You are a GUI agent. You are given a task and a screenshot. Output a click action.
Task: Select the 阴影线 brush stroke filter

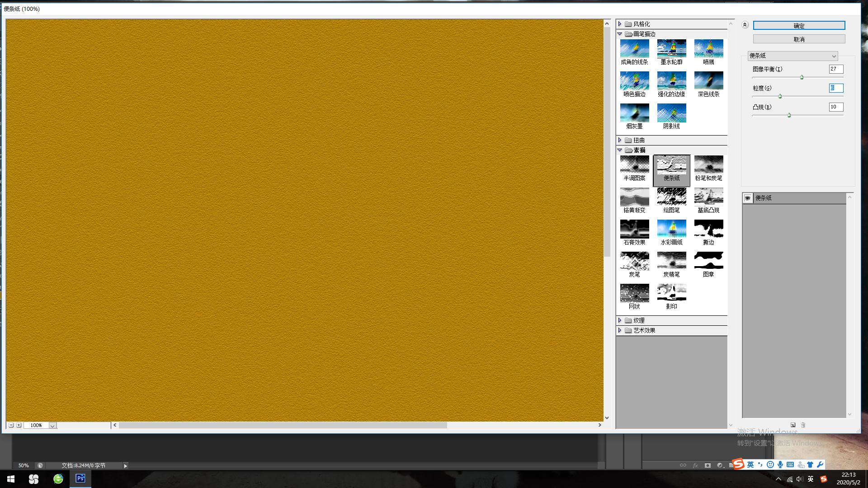click(x=671, y=113)
